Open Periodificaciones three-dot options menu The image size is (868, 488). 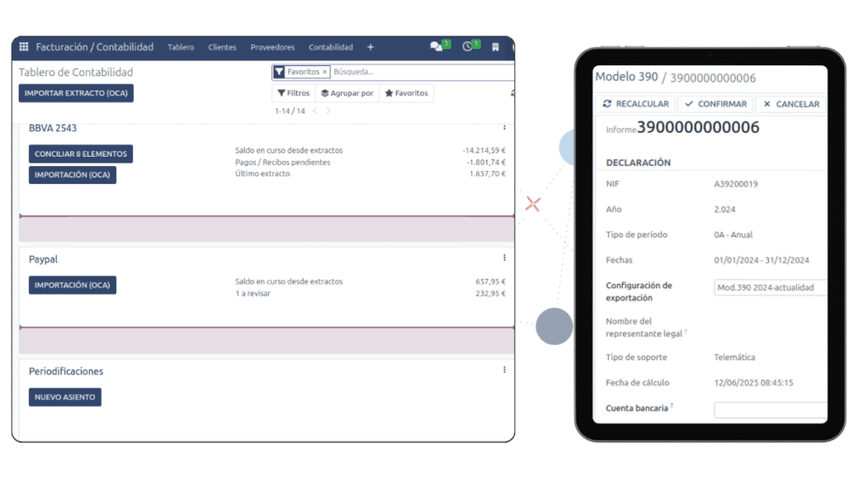[x=504, y=369]
